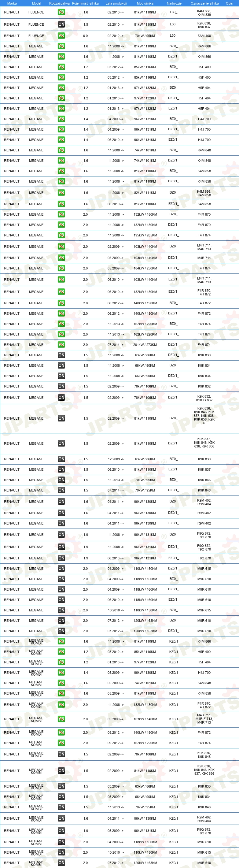The image size is (239, 868).
Task: Select the power cell 82kW / 111KM
Action: [145, 193]
